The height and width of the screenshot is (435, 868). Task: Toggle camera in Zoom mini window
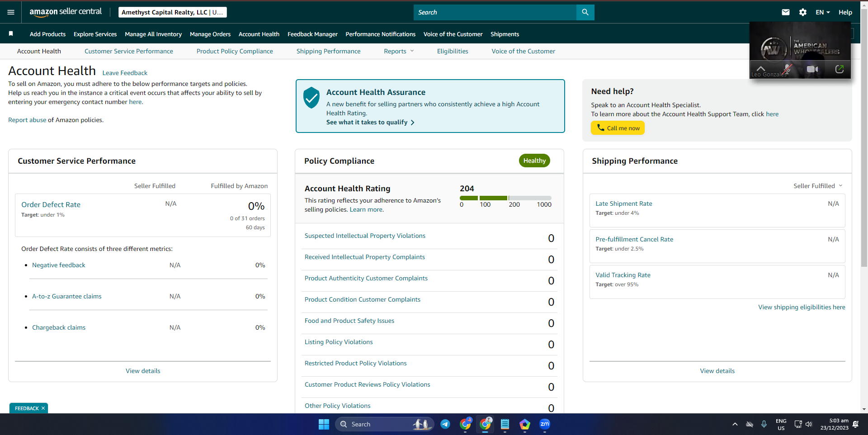tap(812, 69)
